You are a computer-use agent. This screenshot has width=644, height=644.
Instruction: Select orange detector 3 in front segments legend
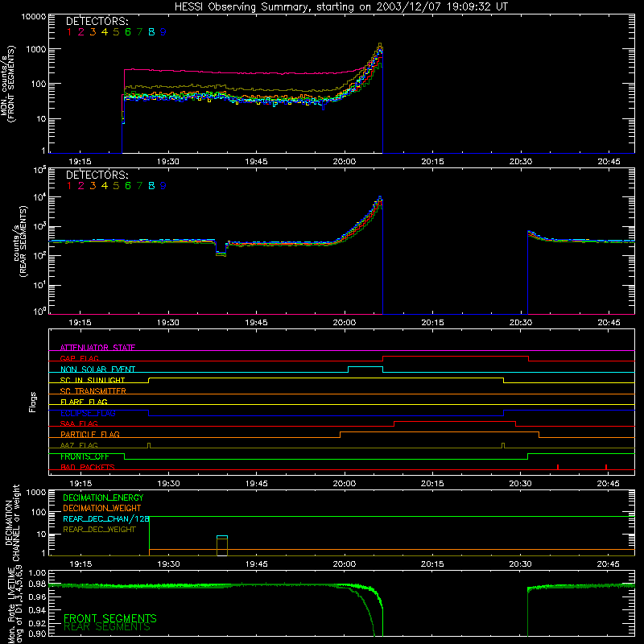click(x=93, y=32)
